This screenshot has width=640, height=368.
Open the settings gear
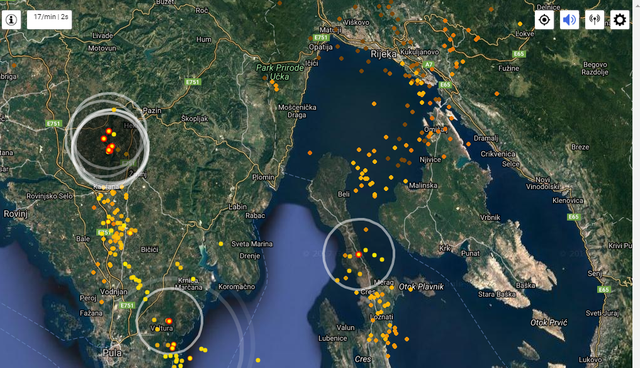coord(620,20)
